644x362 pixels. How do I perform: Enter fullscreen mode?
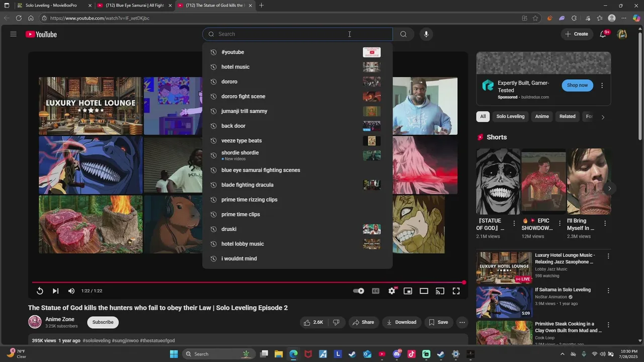coord(456,291)
